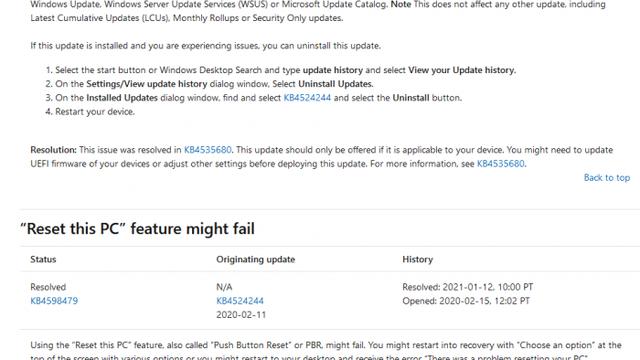Open KB4598479 link under Resolved status
Screen dimensions: 640x360
(x=54, y=301)
